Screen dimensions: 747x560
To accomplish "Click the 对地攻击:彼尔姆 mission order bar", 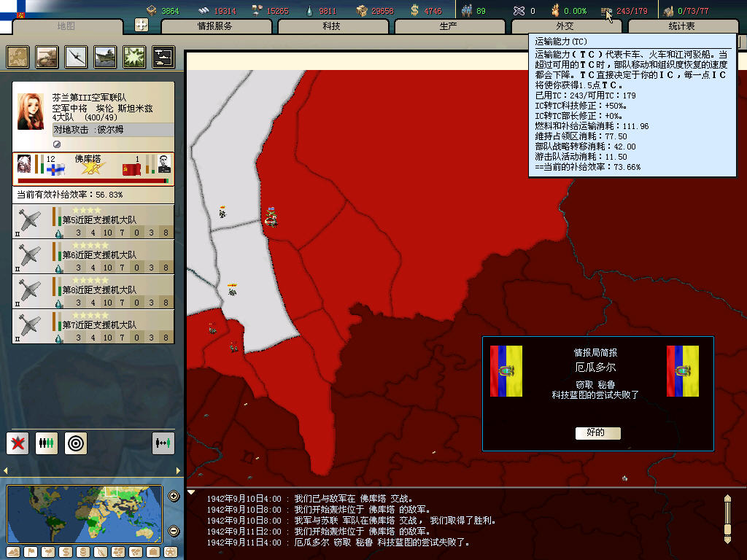I will pyautogui.click(x=113, y=130).
